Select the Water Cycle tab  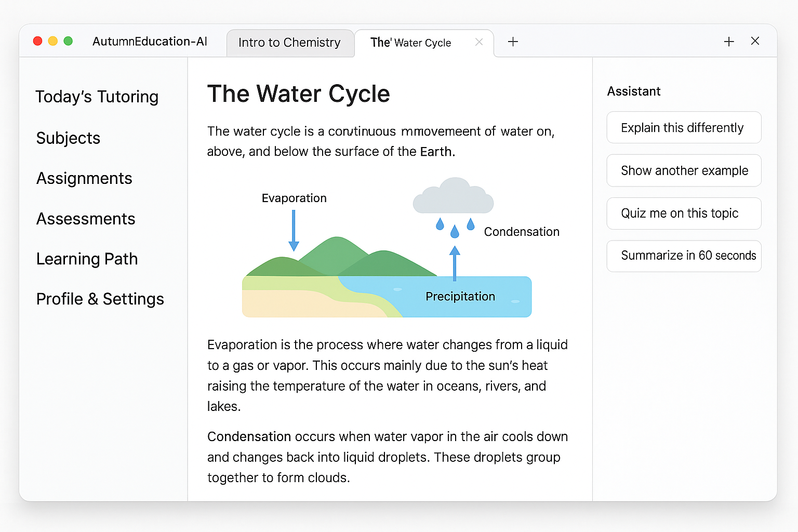coord(410,43)
